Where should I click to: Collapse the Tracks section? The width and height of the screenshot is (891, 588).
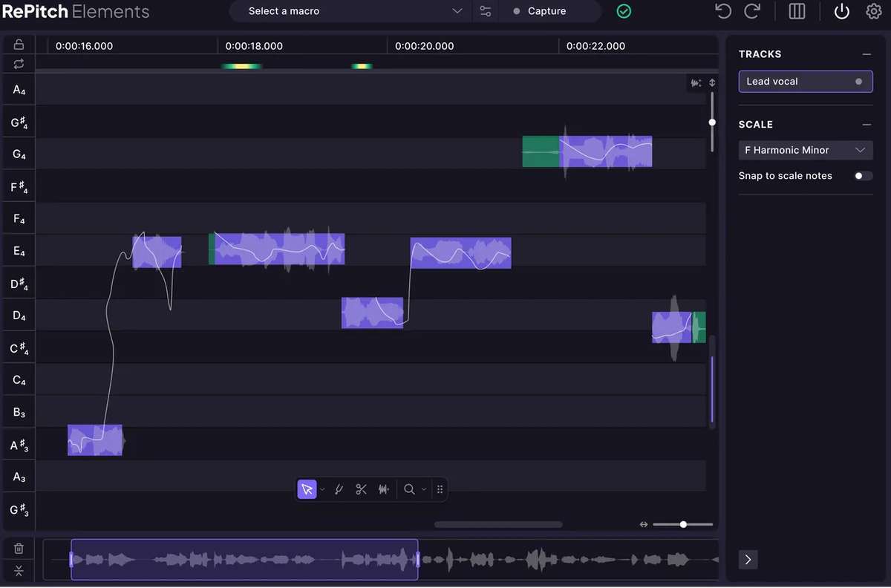[x=866, y=54]
